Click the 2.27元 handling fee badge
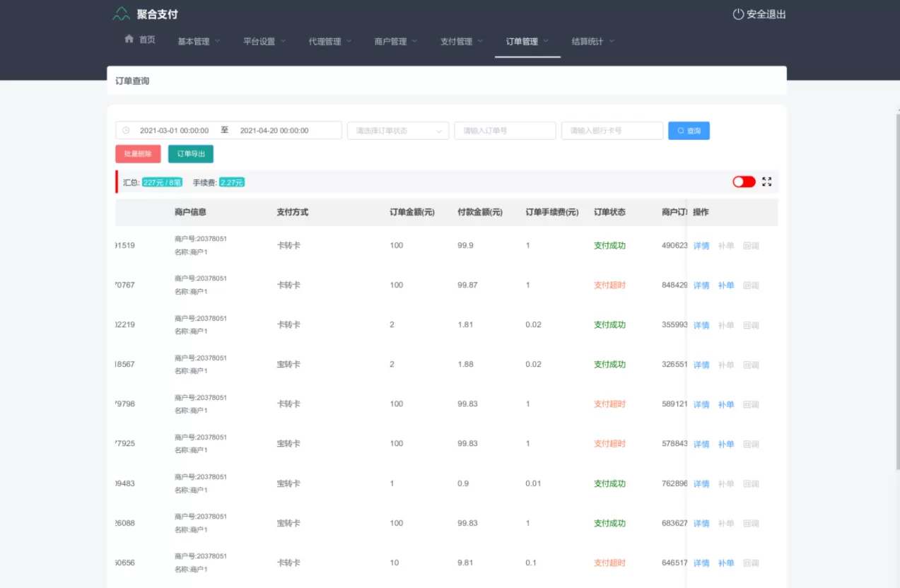This screenshot has width=900, height=588. tap(232, 182)
